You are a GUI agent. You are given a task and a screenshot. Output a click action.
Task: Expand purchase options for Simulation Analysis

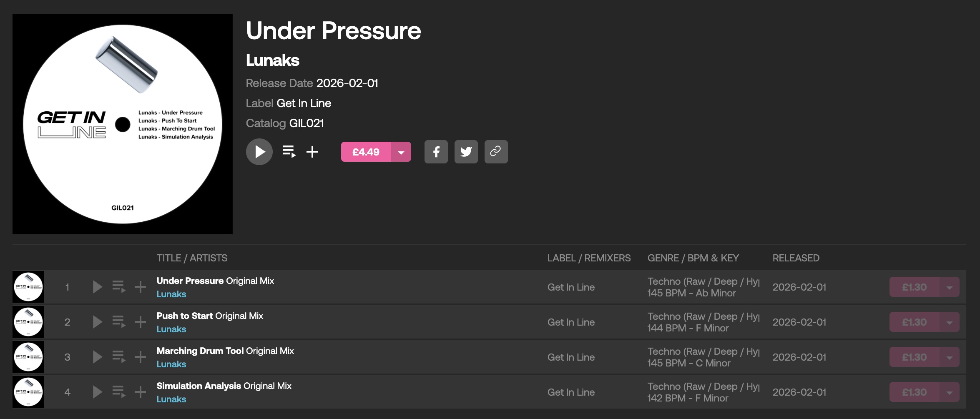[x=950, y=392]
